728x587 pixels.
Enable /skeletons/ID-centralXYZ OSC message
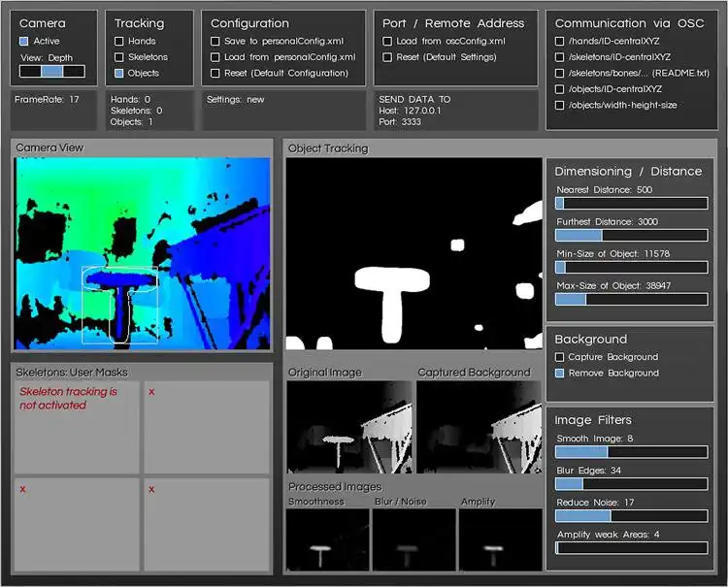click(x=559, y=57)
